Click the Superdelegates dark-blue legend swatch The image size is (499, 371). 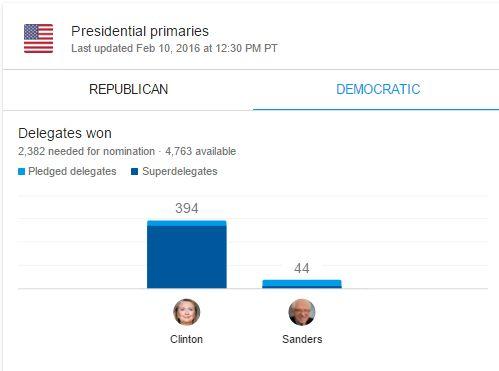pos(135,172)
